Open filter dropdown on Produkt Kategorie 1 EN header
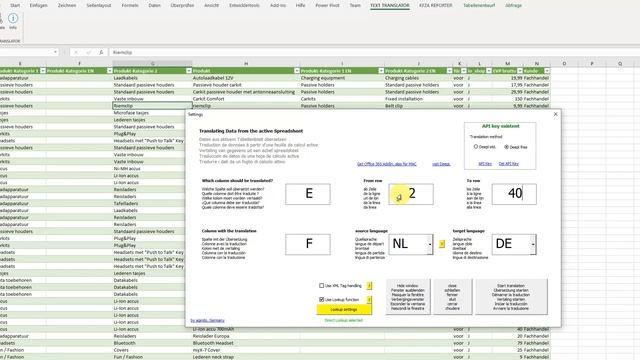The height and width of the screenshot is (360, 640). pyautogui.click(x=381, y=71)
